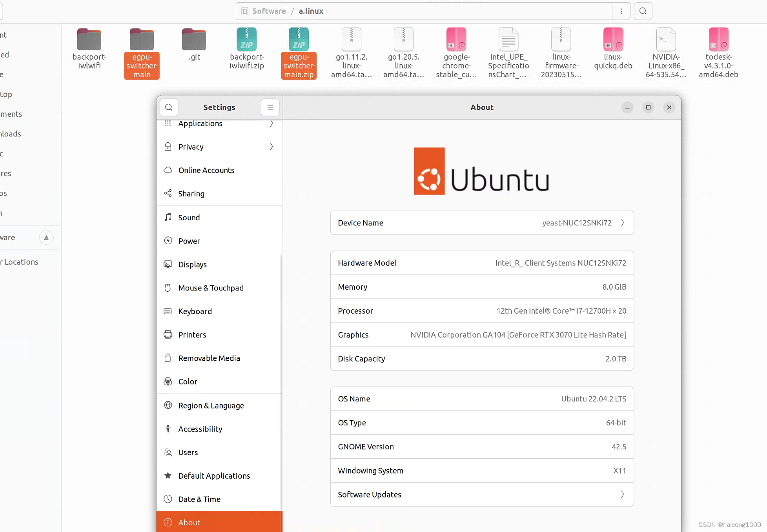The height and width of the screenshot is (532, 767).
Task: Open the Sound settings panel
Action: point(189,218)
